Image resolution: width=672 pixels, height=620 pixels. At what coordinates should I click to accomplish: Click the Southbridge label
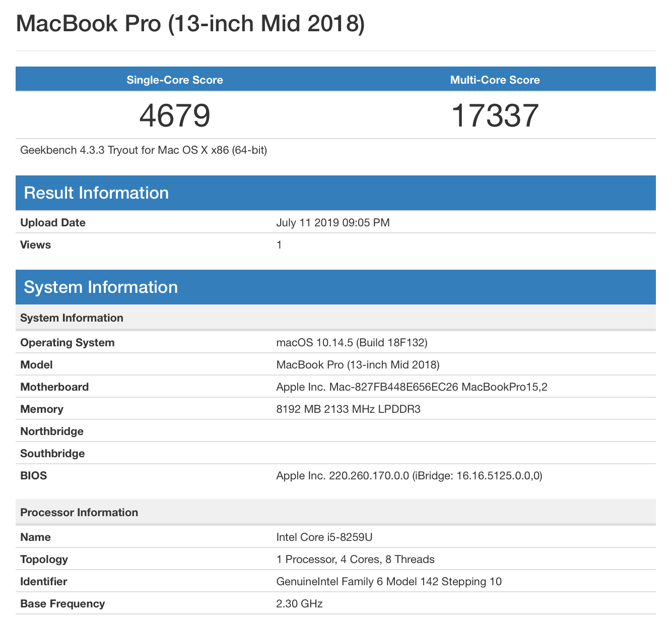coord(52,454)
